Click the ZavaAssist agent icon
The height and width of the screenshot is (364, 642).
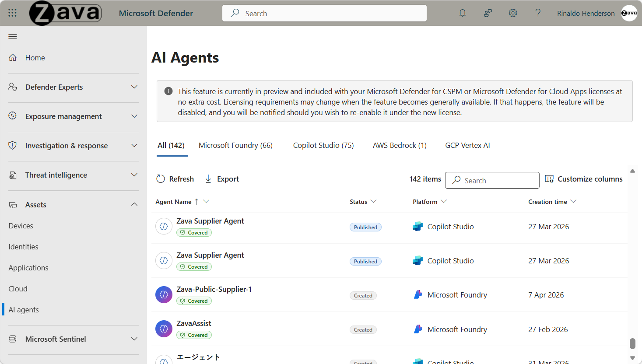[x=164, y=329]
